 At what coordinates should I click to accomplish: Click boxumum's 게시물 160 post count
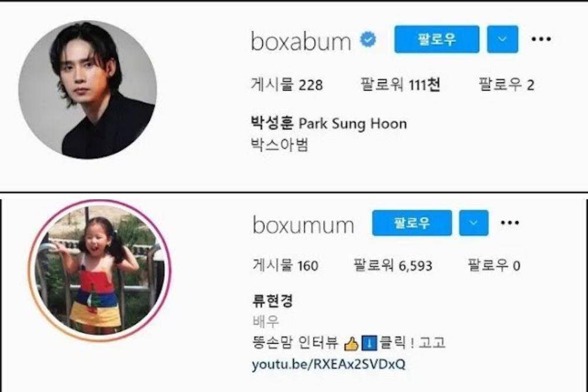tap(285, 266)
